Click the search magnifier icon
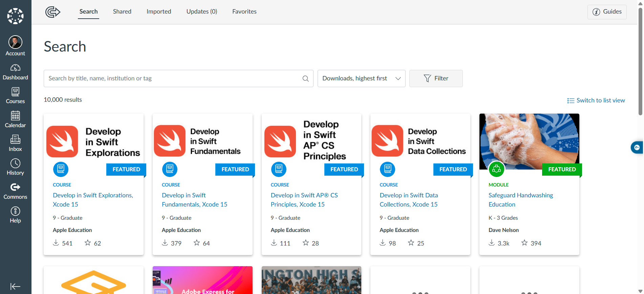 305,79
